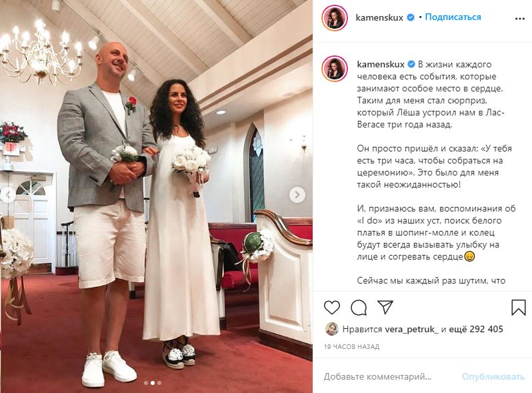
Task: Open the three-dot more options menu
Action: coord(520,19)
